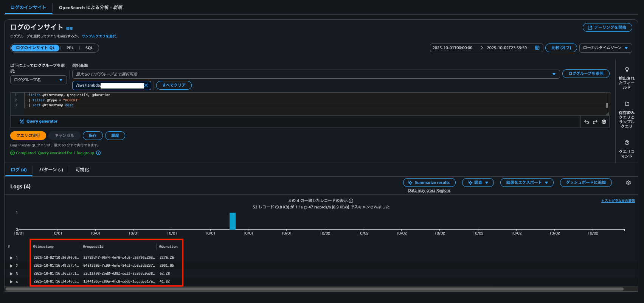This screenshot has height=303, width=644.
Task: Open the export results dropdown
Action: point(526,183)
